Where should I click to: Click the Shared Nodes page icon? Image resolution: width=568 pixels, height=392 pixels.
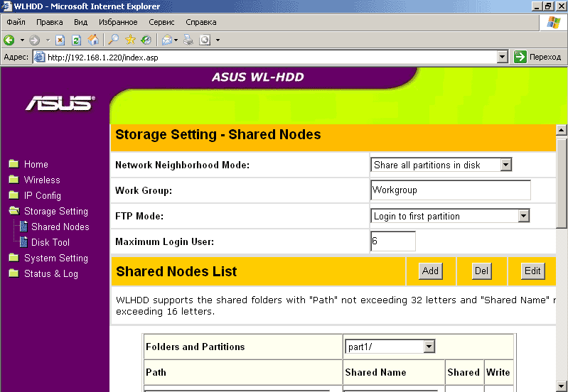[x=23, y=227]
